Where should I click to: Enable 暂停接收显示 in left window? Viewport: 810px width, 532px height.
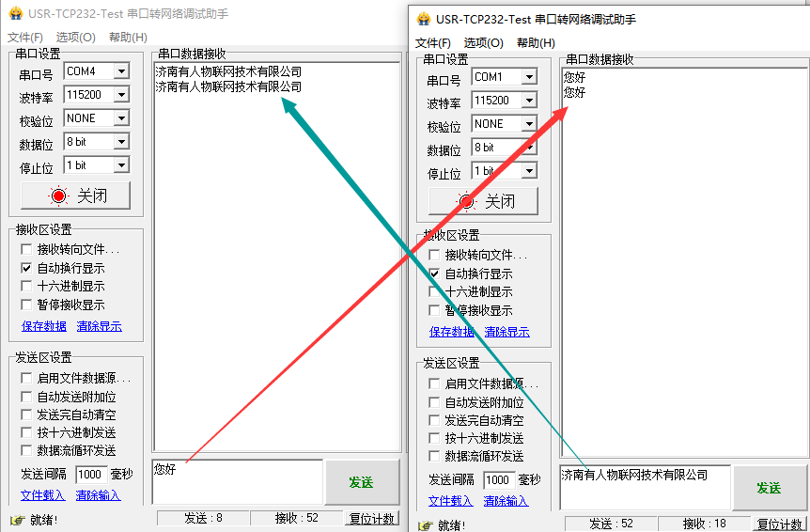coord(26,305)
